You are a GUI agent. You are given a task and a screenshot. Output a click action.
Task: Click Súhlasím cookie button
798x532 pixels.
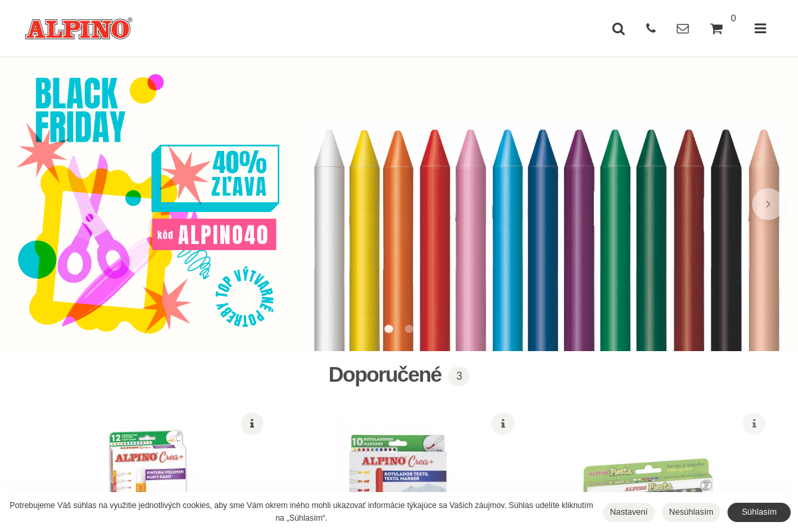click(x=759, y=512)
